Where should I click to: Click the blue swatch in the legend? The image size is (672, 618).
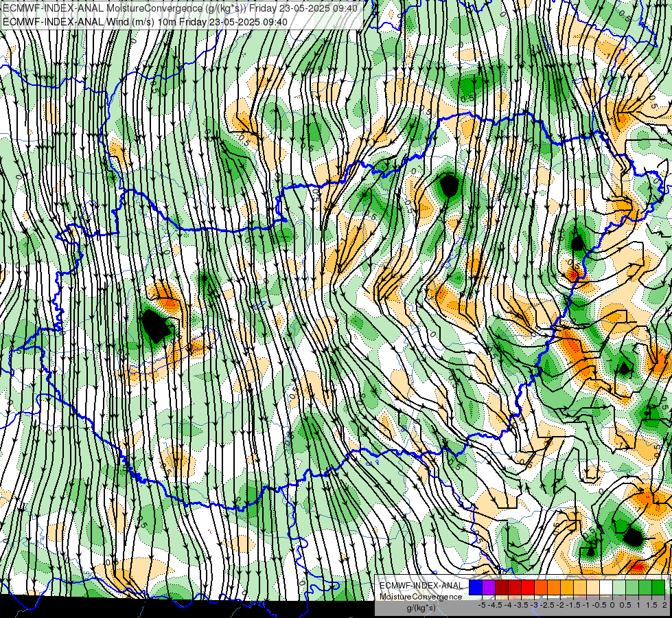click(476, 588)
